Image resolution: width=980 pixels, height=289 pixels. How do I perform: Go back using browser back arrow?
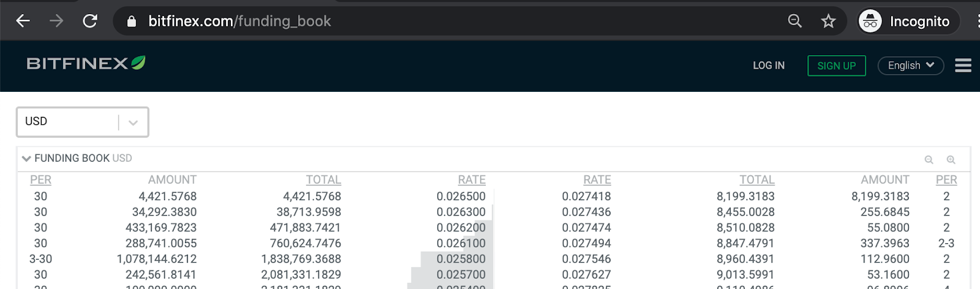coord(23,21)
